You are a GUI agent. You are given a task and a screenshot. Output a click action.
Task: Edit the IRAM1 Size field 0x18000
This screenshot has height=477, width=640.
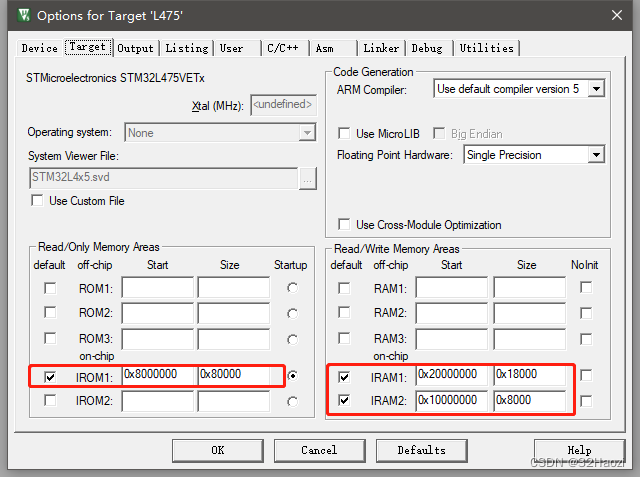[x=529, y=375]
